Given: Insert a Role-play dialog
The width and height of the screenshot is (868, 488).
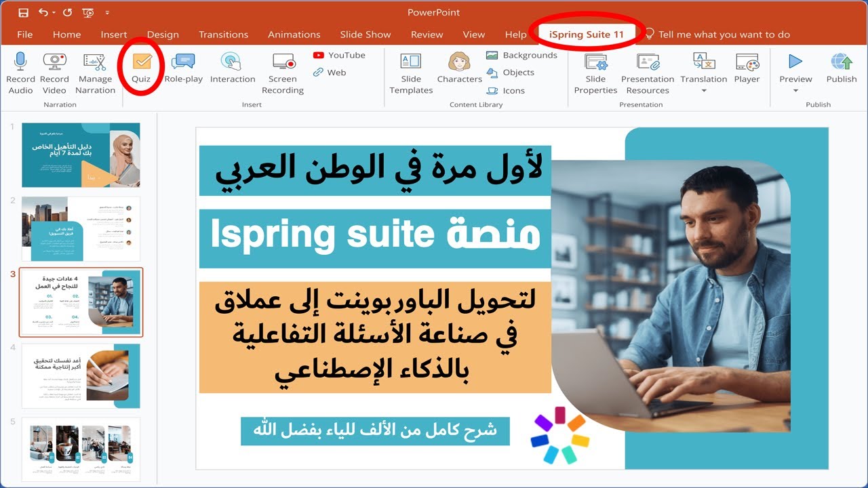Looking at the screenshot, I should click(x=184, y=68).
